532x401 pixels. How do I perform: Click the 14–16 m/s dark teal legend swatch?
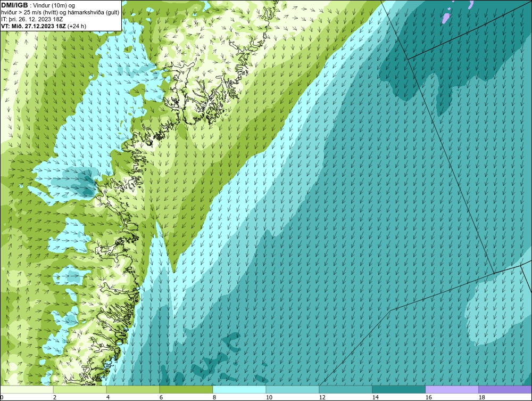(398, 389)
